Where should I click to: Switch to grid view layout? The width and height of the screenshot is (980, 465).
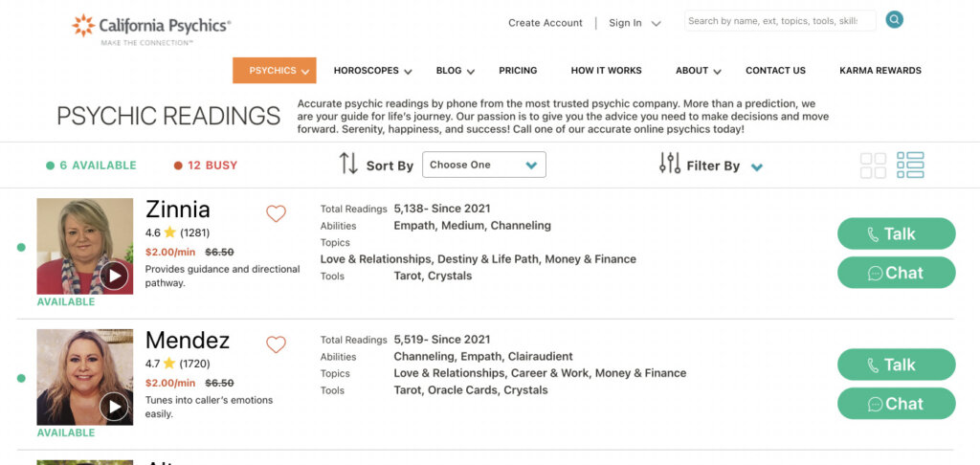(873, 166)
